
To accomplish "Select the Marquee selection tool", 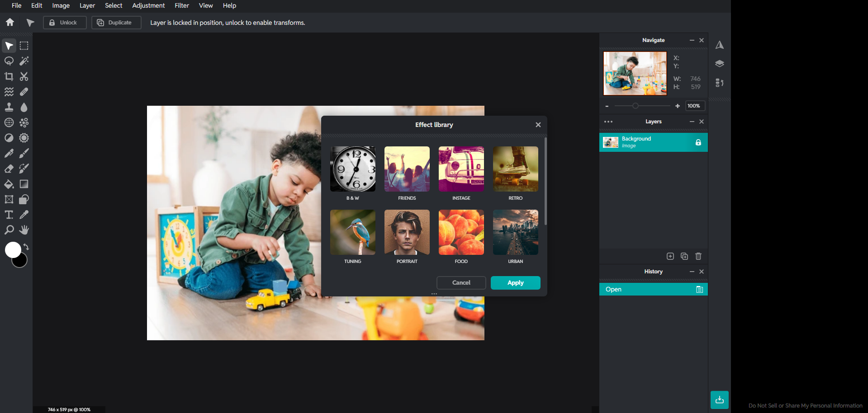I will pos(24,46).
